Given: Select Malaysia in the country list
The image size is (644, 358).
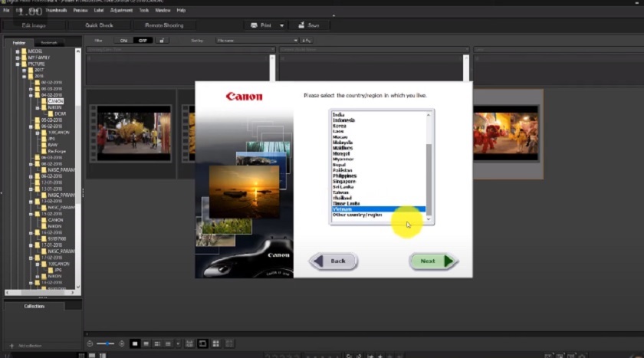Looking at the screenshot, I should pos(343,143).
